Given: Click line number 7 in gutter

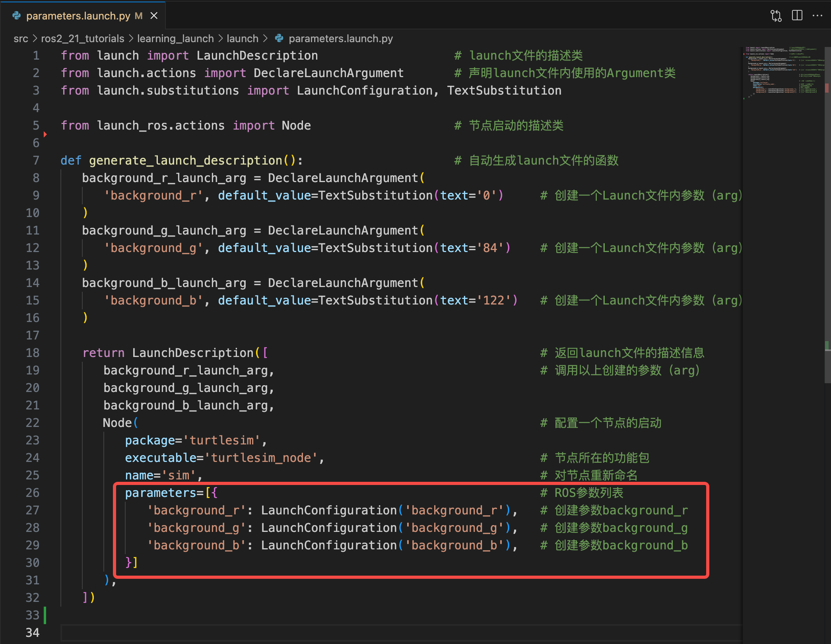Looking at the screenshot, I should click(x=36, y=160).
